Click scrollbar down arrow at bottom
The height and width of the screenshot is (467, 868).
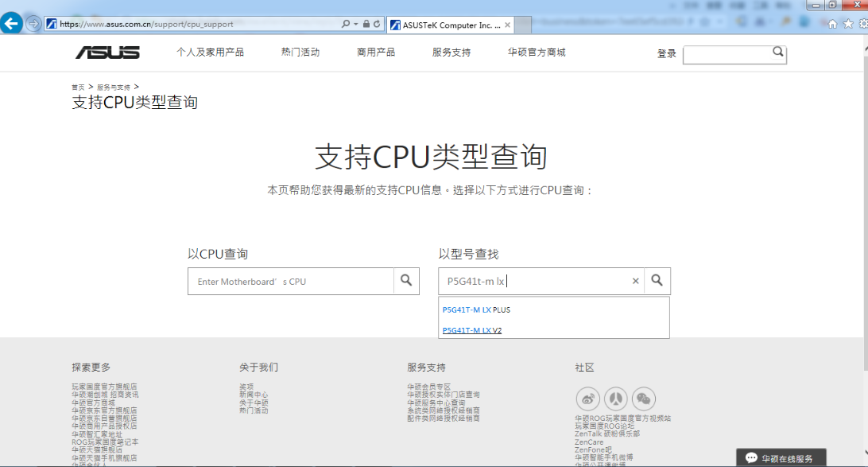point(866,453)
